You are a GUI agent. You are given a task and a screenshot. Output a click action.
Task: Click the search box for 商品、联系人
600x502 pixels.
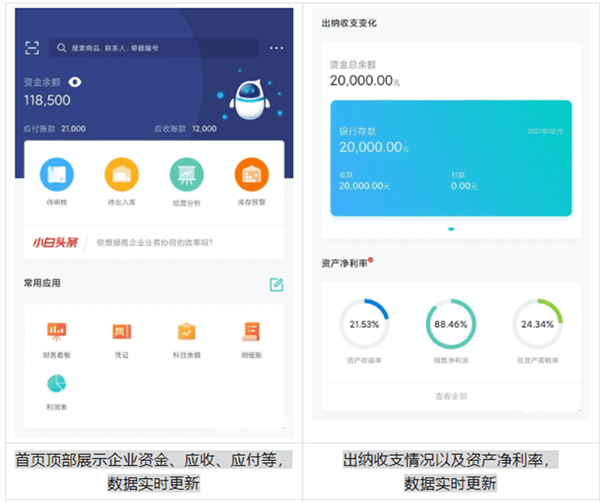155,48
